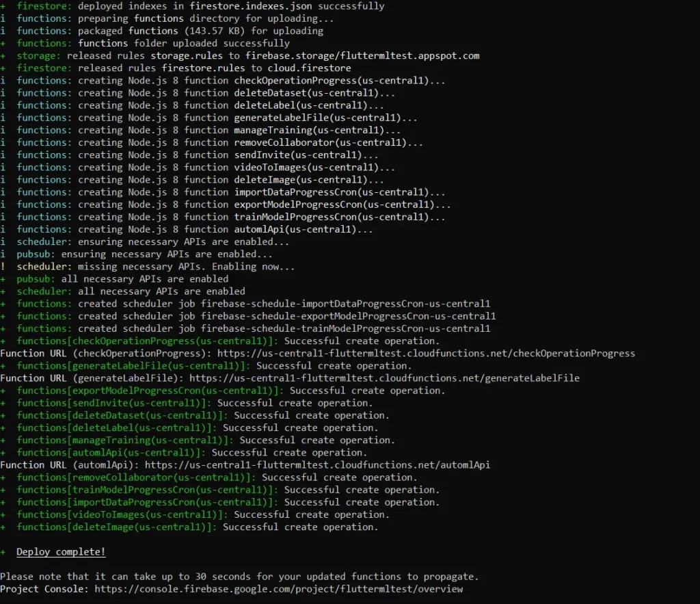Click the line creating function importDataProgressCron(us-central1)

223,192
